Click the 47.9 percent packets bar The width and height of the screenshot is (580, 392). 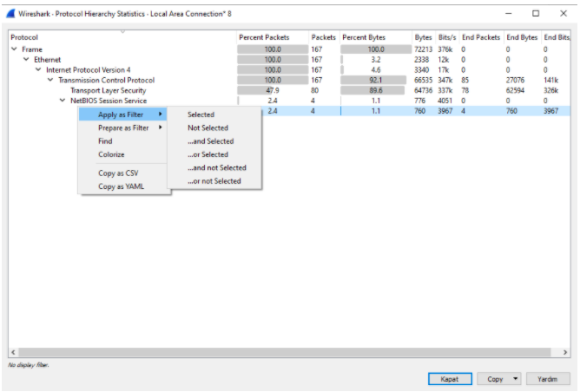click(273, 90)
